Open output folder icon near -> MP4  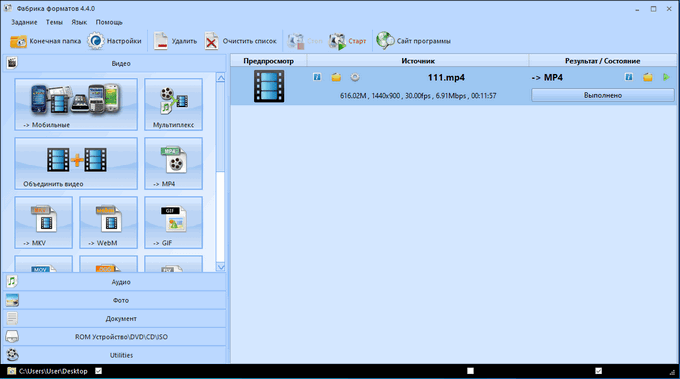point(647,77)
